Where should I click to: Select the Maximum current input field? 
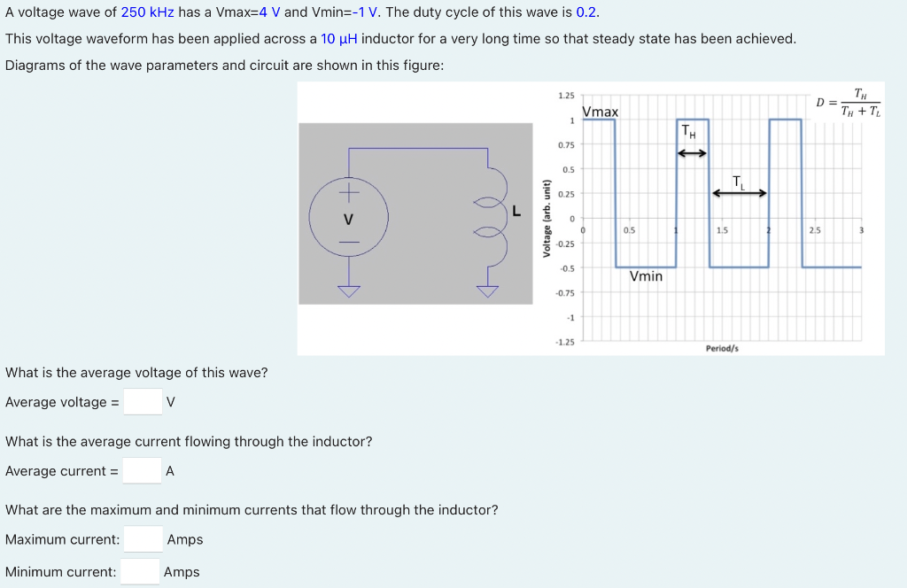click(x=143, y=539)
